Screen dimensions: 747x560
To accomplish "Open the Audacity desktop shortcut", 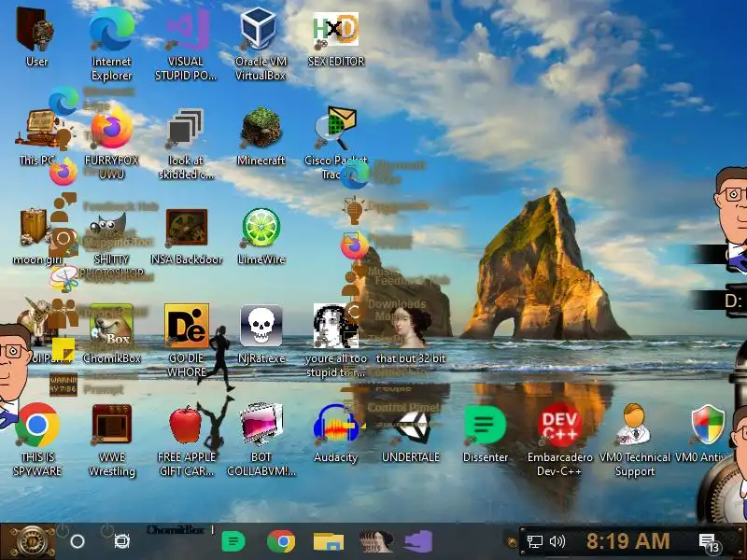I will pos(336,432).
